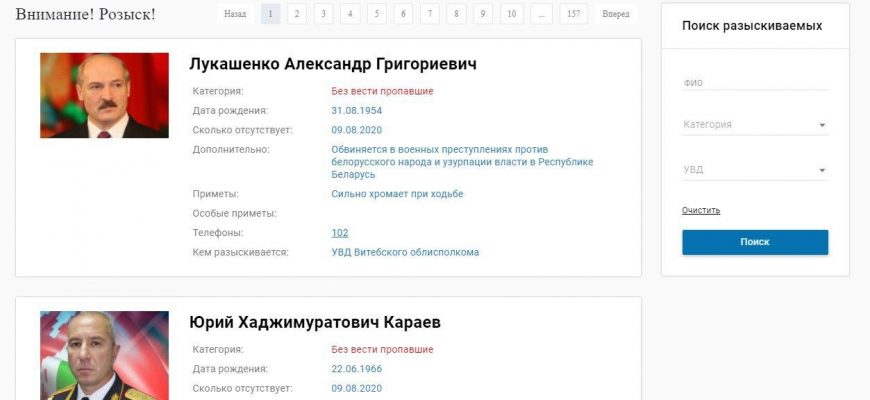Open pagination page 8

pos(457,14)
